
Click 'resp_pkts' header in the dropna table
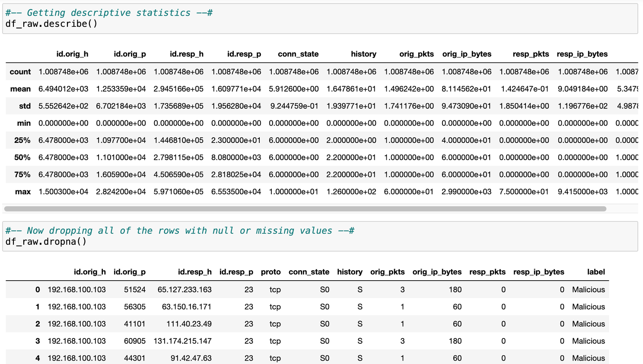pyautogui.click(x=487, y=272)
